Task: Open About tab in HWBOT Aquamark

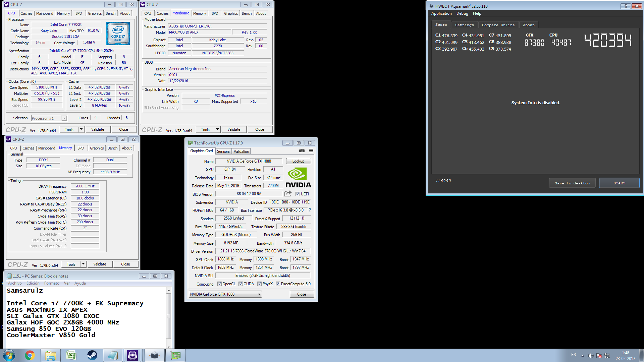Action: [528, 25]
